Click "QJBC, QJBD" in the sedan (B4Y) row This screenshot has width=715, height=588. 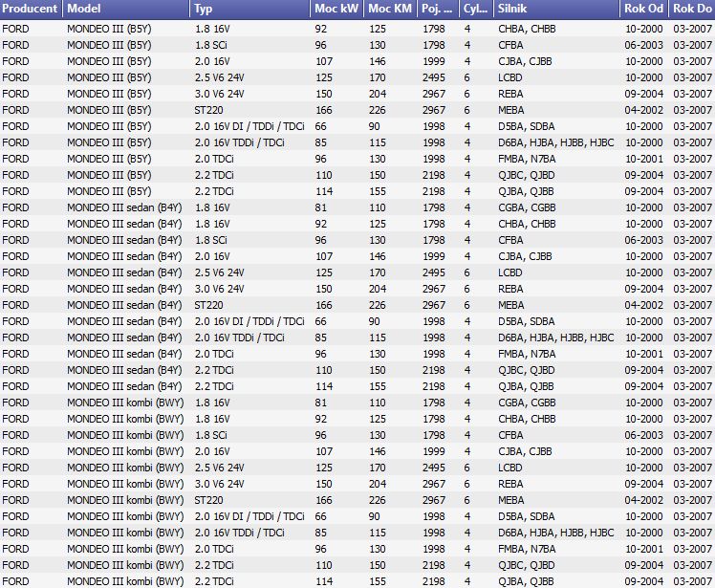pos(527,370)
